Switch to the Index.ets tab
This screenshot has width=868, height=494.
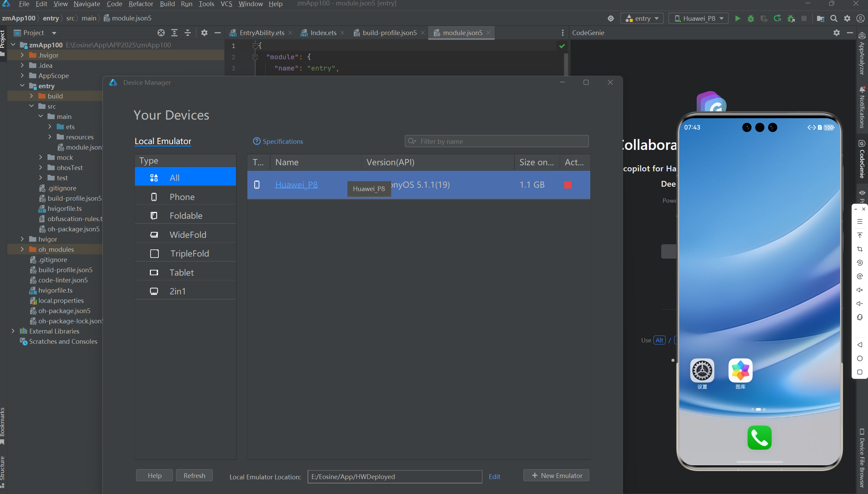click(323, 33)
